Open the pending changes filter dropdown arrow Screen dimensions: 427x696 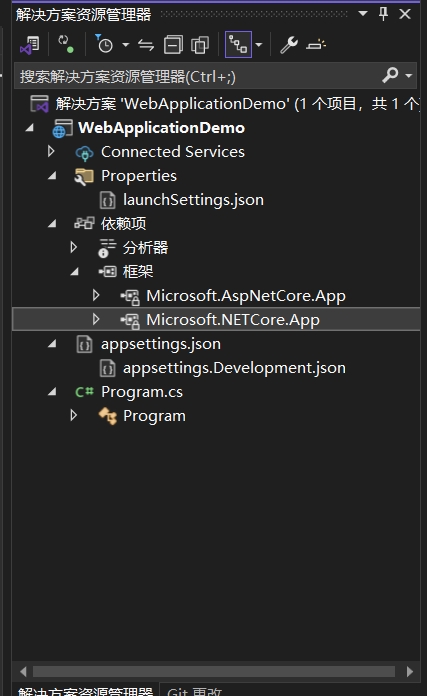coord(126,45)
